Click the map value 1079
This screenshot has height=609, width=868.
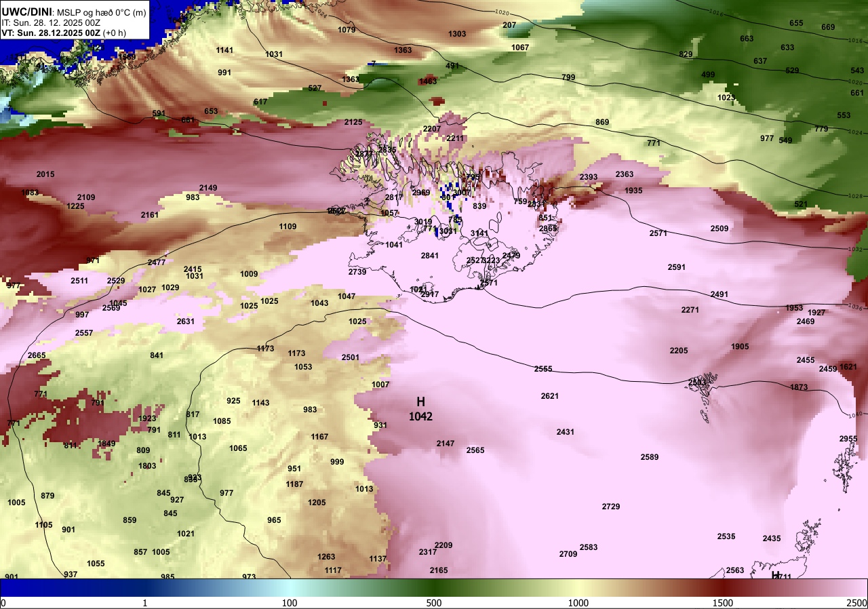pos(347,30)
